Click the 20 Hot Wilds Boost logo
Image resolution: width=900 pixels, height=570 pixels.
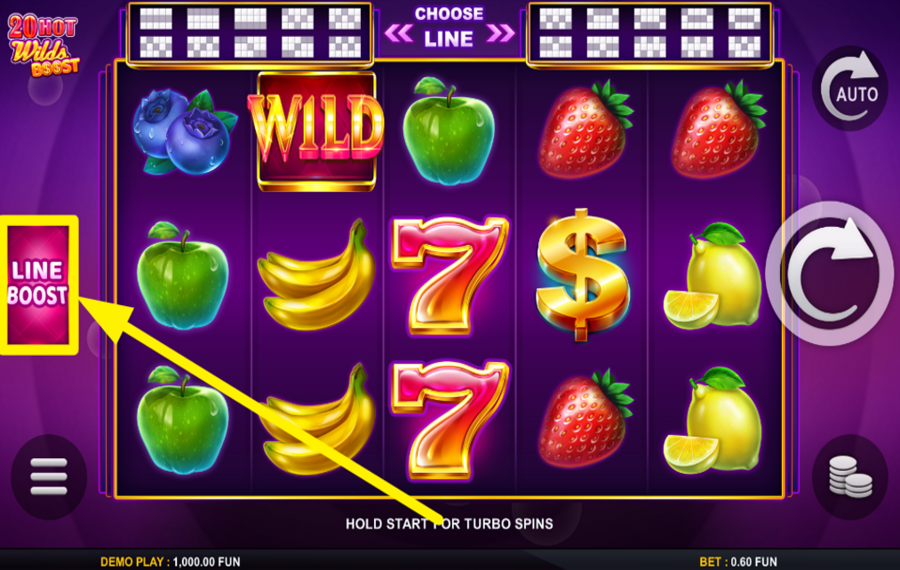[x=44, y=46]
